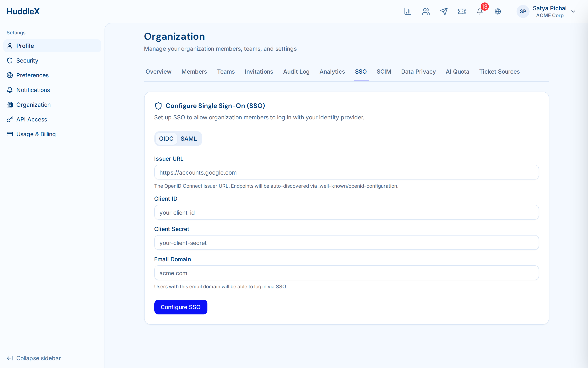Click 'Set up SSO to allow' description text
The width and height of the screenshot is (588, 368).
(259, 118)
